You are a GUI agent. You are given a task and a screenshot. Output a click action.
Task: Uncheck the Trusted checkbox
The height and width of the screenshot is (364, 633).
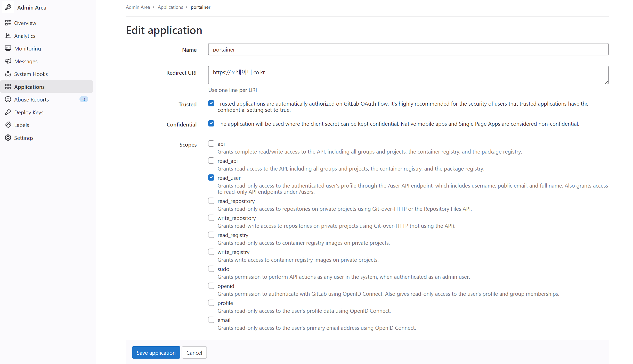(x=211, y=104)
